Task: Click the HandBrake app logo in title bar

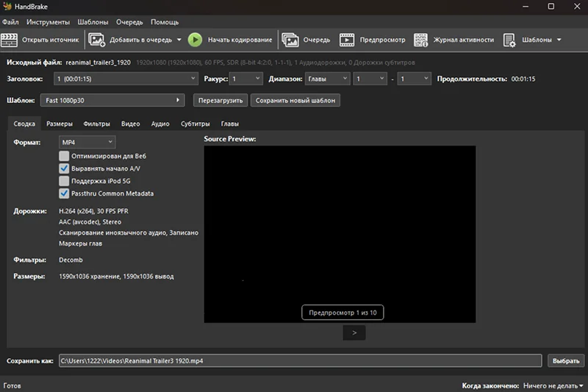Action: coord(7,7)
